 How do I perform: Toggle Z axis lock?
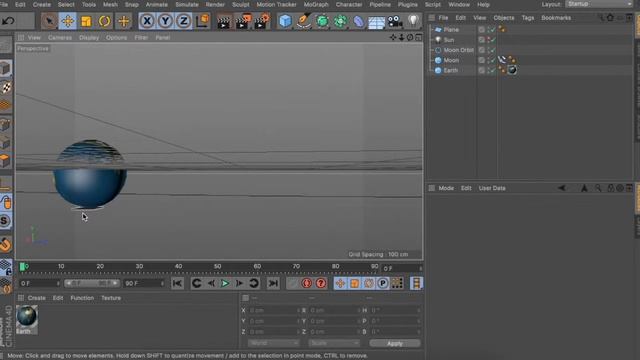tap(184, 21)
